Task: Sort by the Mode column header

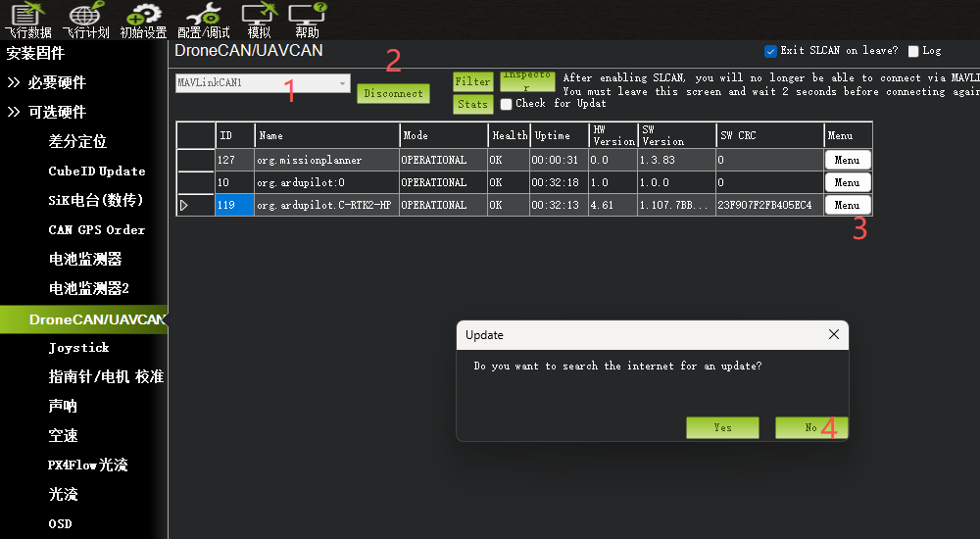Action: 443,135
